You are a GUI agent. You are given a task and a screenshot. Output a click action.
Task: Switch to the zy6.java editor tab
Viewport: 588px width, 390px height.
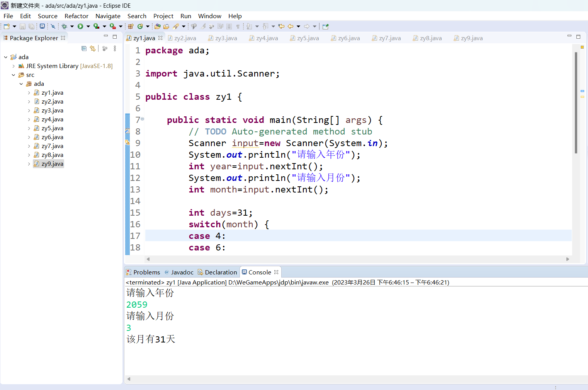(x=346, y=38)
